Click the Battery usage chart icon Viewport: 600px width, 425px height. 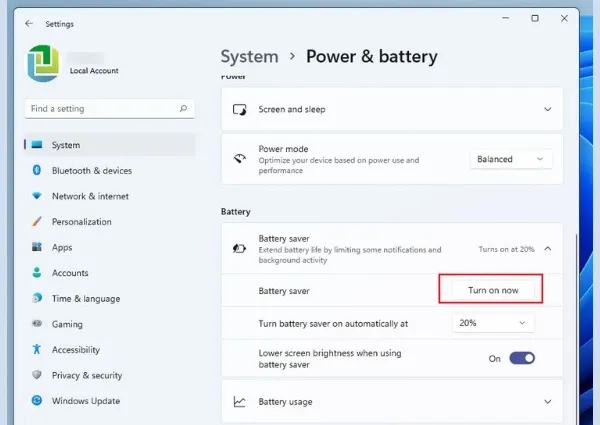pos(240,402)
